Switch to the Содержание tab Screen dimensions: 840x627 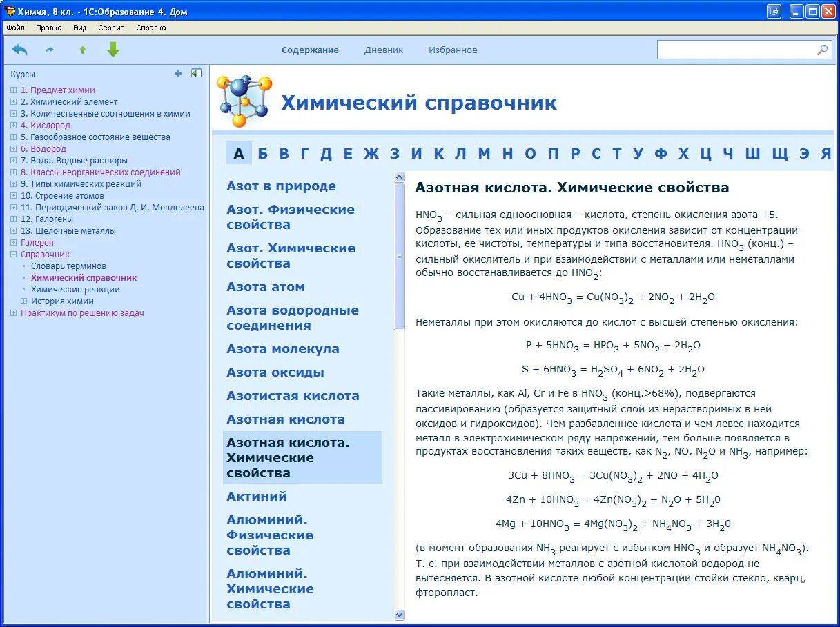click(x=310, y=50)
